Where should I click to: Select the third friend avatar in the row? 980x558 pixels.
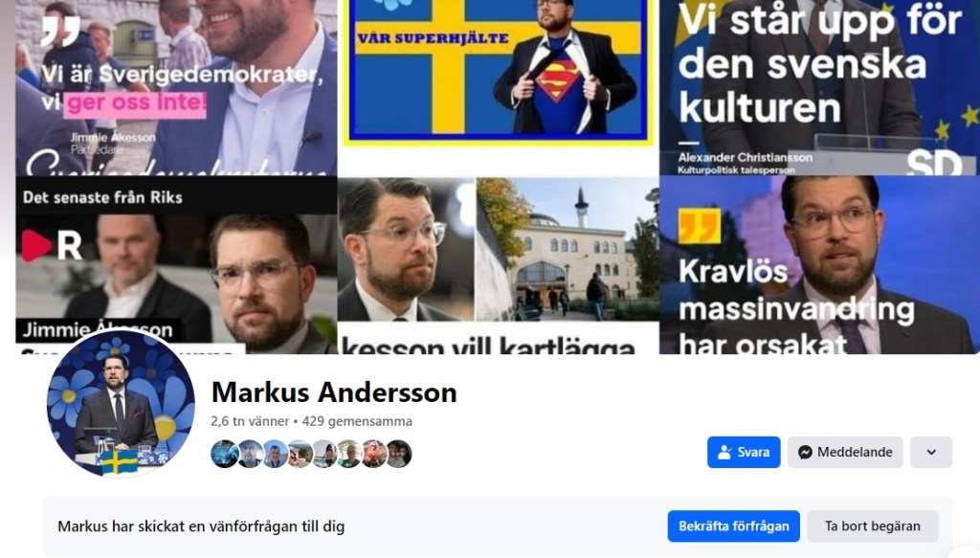(x=275, y=454)
